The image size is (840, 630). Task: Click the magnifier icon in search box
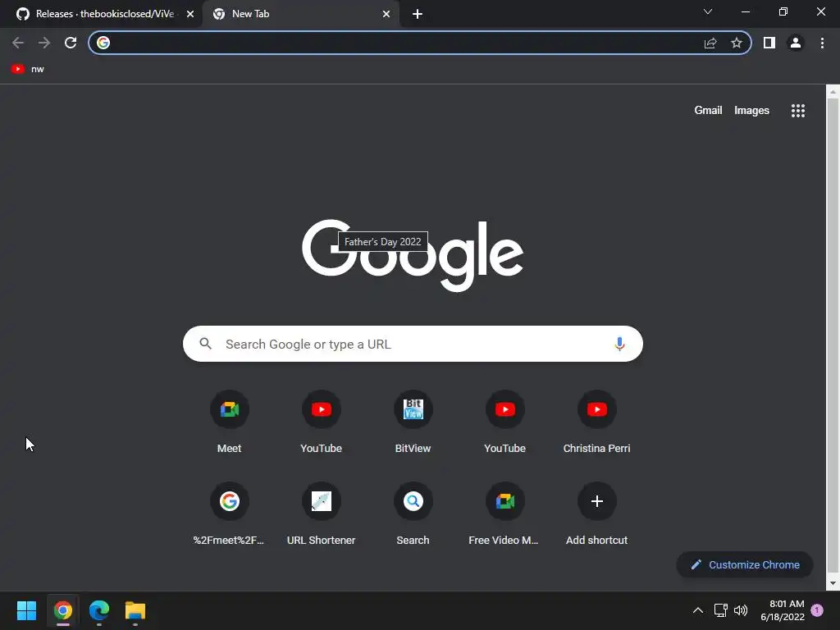point(206,344)
